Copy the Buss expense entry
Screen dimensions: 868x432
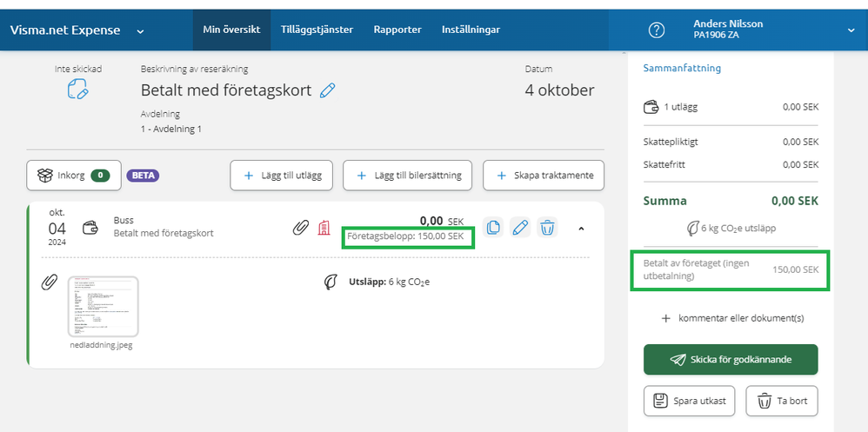[x=493, y=228]
